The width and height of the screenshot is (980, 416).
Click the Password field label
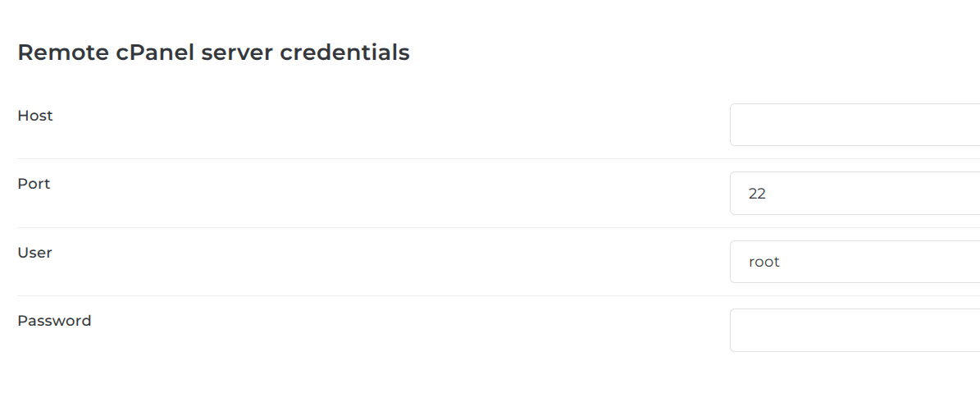click(54, 321)
